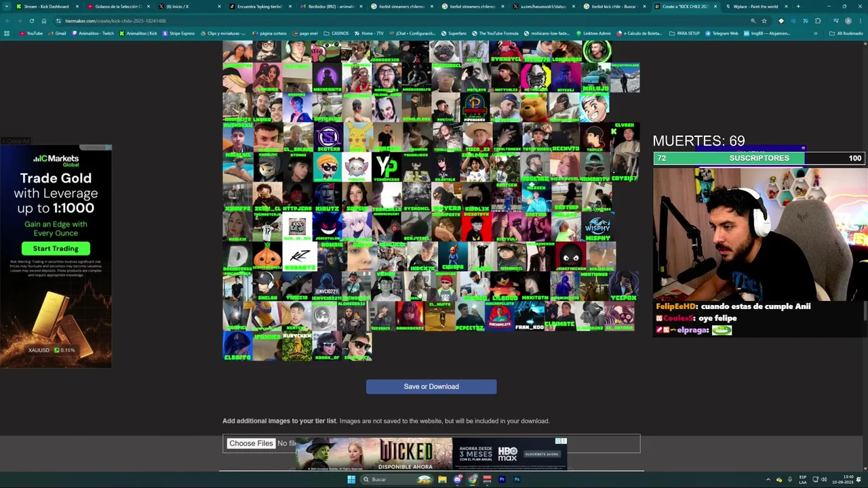
Task: Open Photoshop from the taskbar
Action: [x=517, y=479]
